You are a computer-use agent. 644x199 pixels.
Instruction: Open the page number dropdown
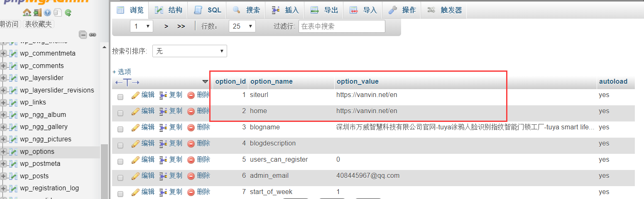[141, 26]
